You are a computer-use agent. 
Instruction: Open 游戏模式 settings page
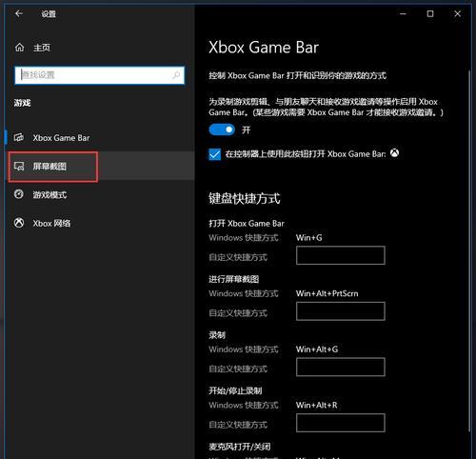click(98, 194)
